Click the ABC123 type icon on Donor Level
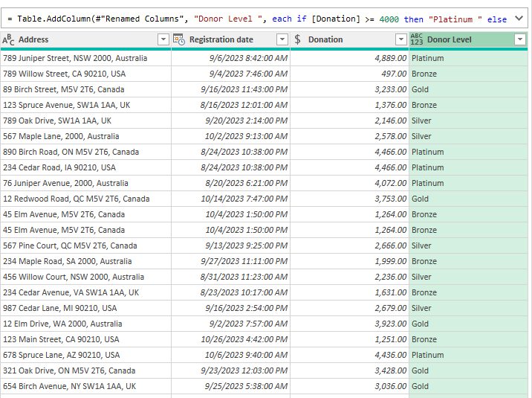Image resolution: width=532 pixels, height=398 pixels. [417, 39]
